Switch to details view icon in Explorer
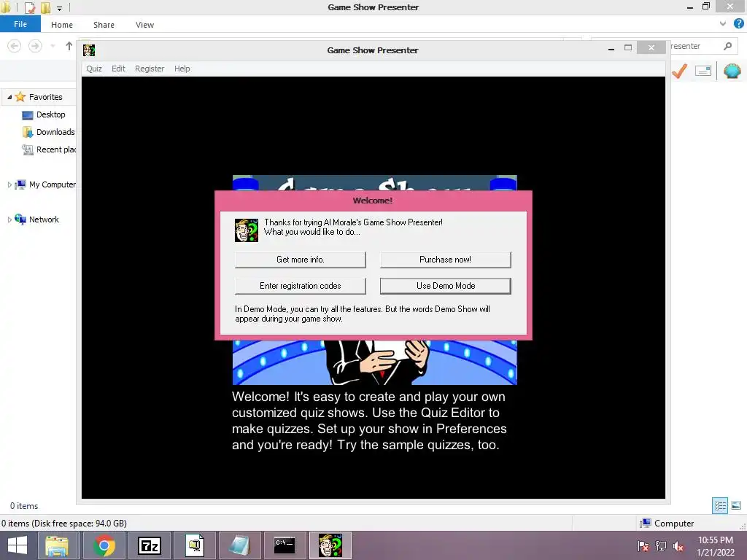Image resolution: width=747 pixels, height=560 pixels. pyautogui.click(x=720, y=505)
